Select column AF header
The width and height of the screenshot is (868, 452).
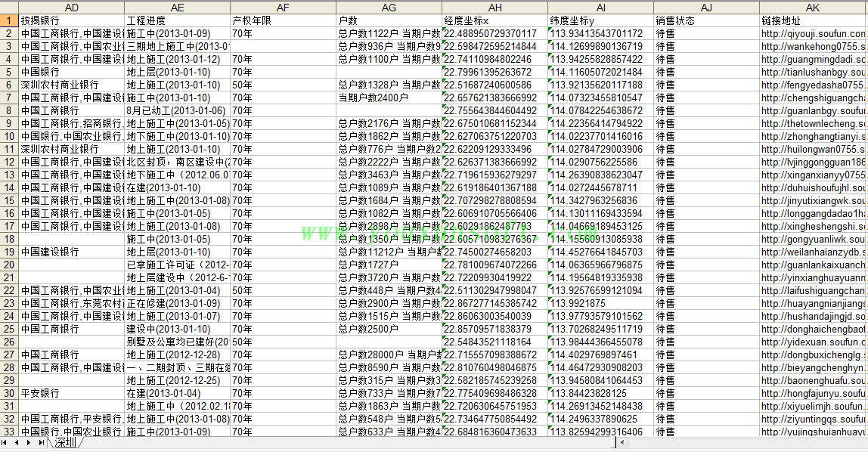[x=283, y=8]
